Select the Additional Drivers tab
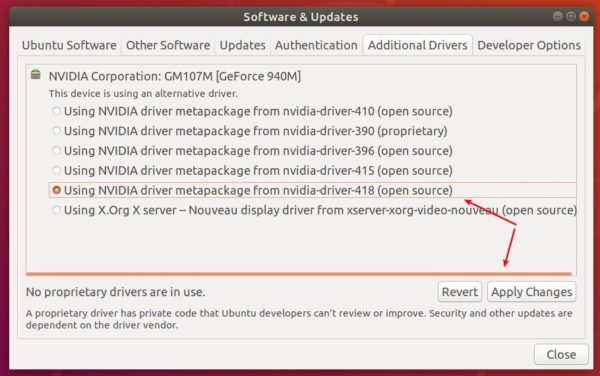Viewport: 600px width, 376px height. tap(417, 45)
